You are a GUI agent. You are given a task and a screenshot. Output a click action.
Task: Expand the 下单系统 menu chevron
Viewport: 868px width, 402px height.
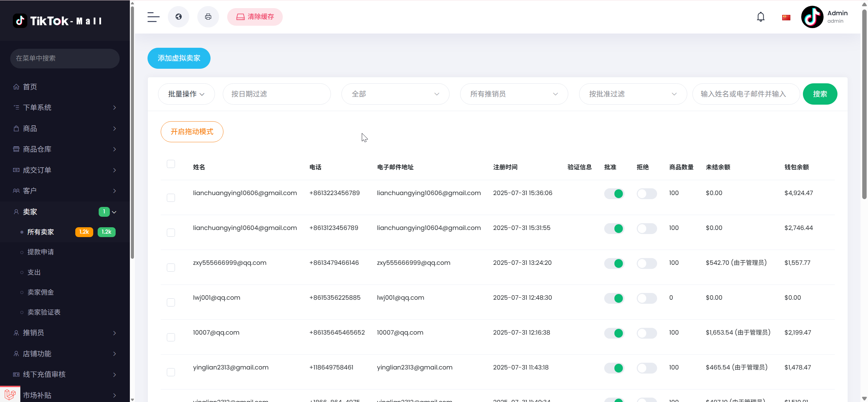point(115,107)
